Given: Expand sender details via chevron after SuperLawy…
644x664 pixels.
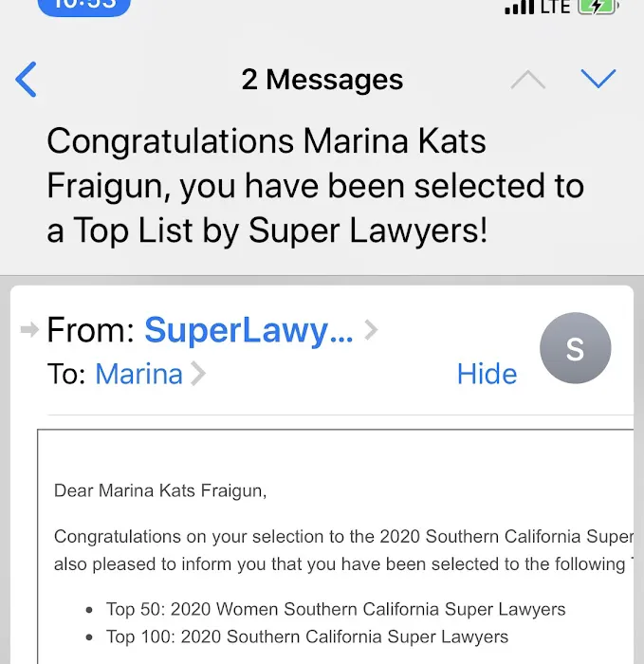Looking at the screenshot, I should click(x=371, y=330).
